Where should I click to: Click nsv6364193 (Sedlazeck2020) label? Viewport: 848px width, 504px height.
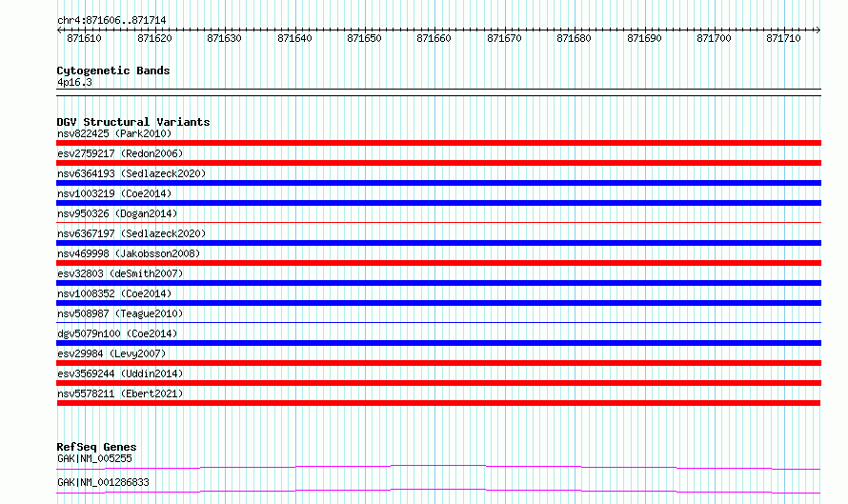click(131, 173)
